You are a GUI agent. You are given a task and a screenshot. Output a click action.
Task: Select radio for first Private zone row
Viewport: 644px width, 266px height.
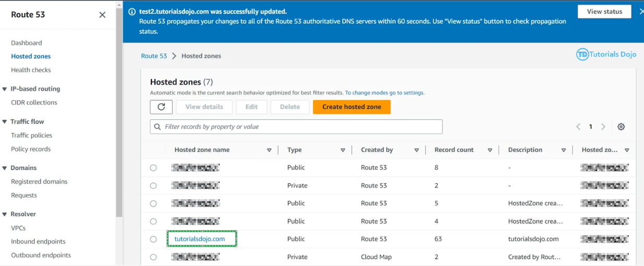click(x=153, y=186)
